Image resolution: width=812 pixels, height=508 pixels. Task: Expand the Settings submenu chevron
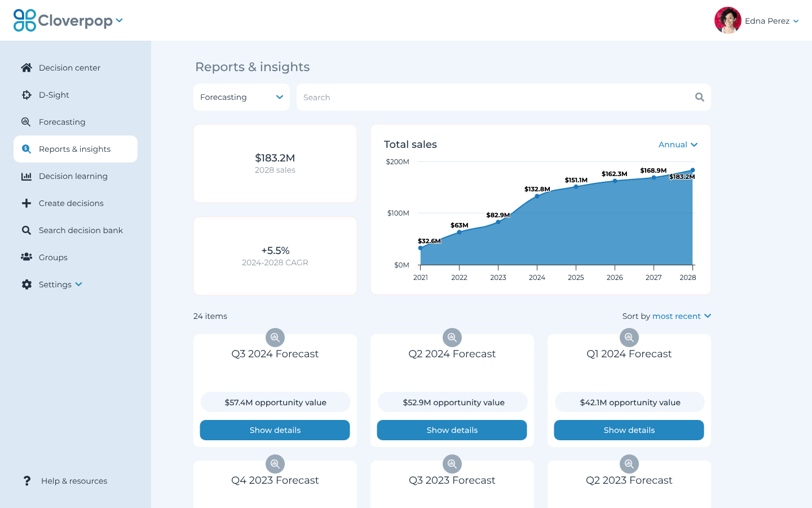pyautogui.click(x=78, y=284)
